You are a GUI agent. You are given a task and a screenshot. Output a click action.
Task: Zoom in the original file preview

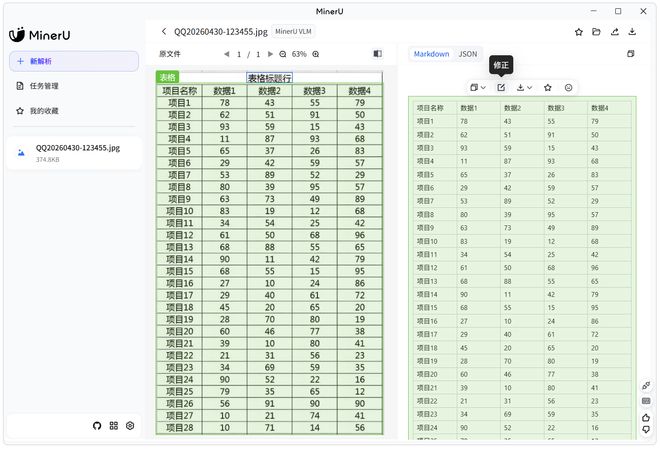pos(316,54)
